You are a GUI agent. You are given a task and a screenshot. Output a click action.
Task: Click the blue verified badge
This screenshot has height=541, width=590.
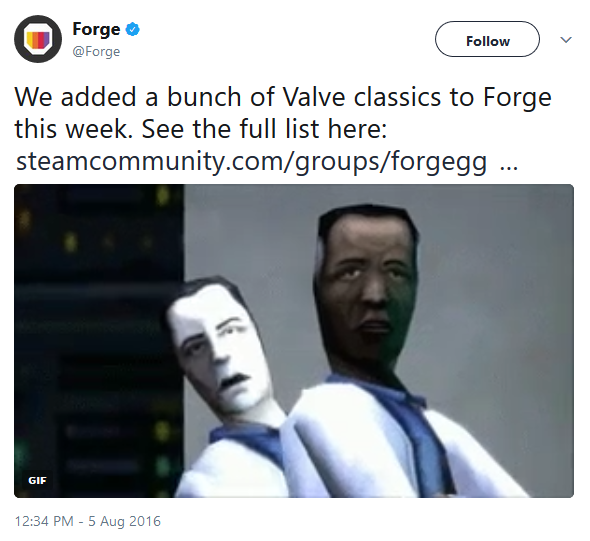(132, 29)
